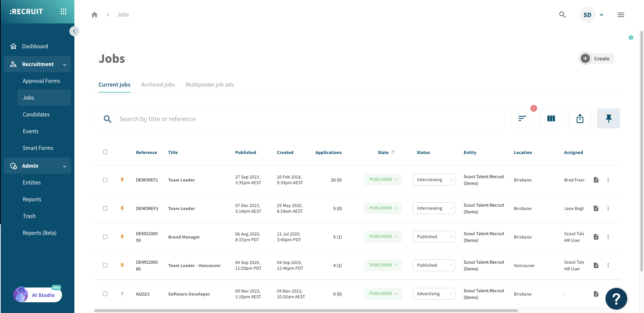The height and width of the screenshot is (313, 644).
Task: Click the header search magnifier icon
Action: [562, 15]
